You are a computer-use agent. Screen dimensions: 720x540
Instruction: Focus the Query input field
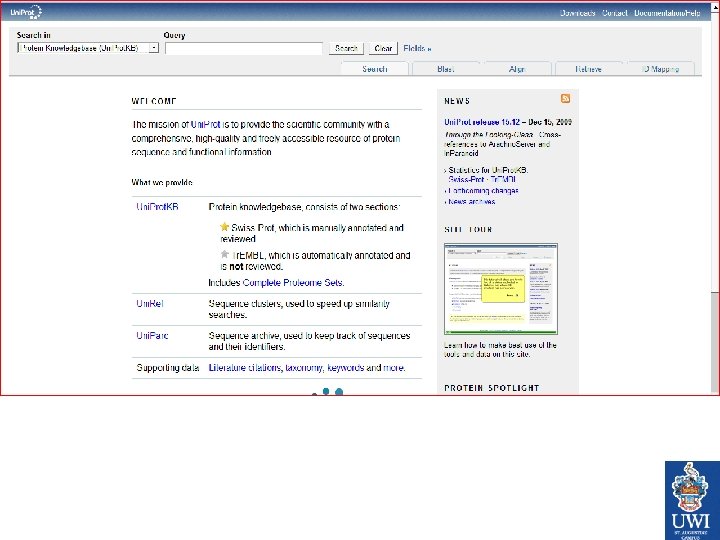tap(244, 48)
